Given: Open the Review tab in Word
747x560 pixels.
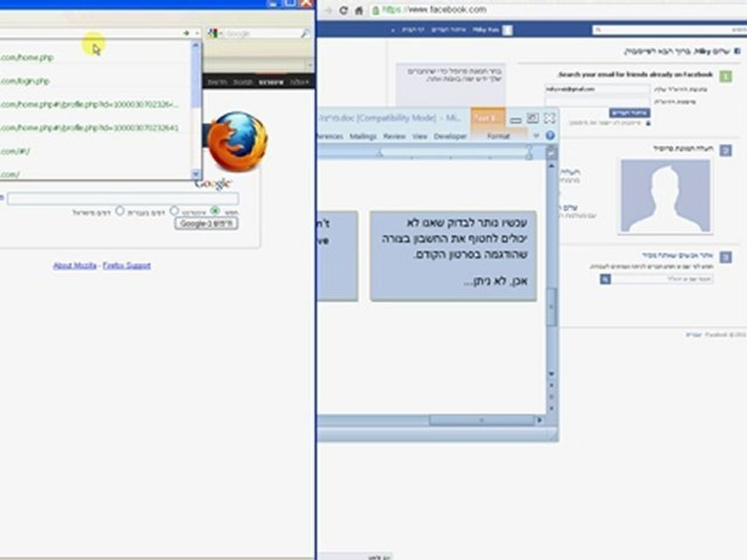Looking at the screenshot, I should coord(394,136).
